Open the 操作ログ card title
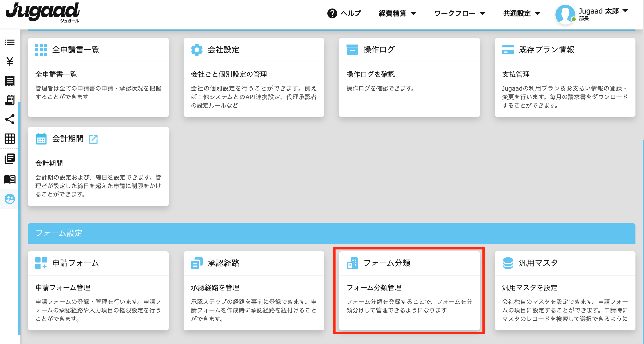 click(x=379, y=49)
